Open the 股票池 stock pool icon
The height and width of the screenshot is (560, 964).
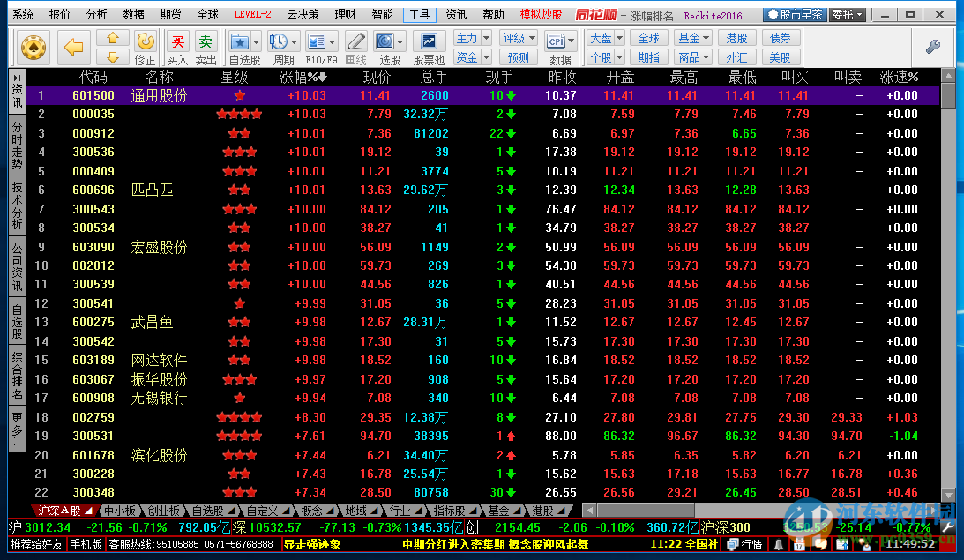429,41
